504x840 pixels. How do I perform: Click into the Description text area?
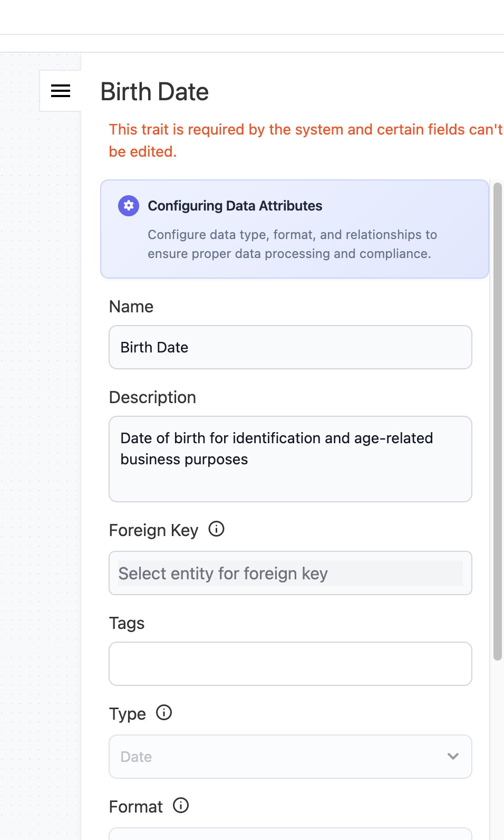(290, 459)
